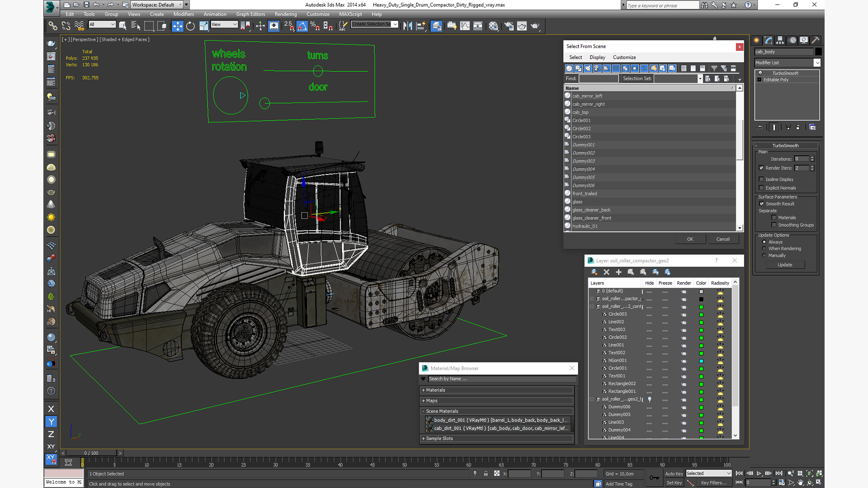Click the Play Animation button
This screenshot has width=868, height=488.
[x=759, y=474]
